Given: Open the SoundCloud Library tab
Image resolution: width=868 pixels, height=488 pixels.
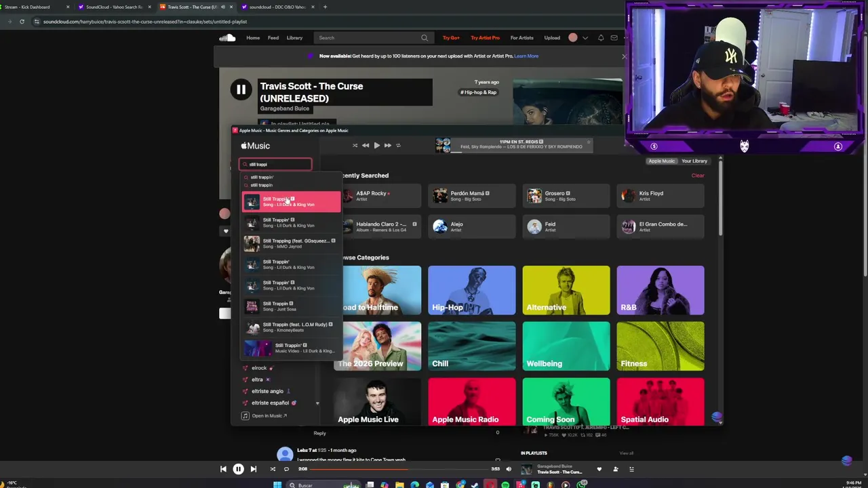Looking at the screenshot, I should [294, 38].
